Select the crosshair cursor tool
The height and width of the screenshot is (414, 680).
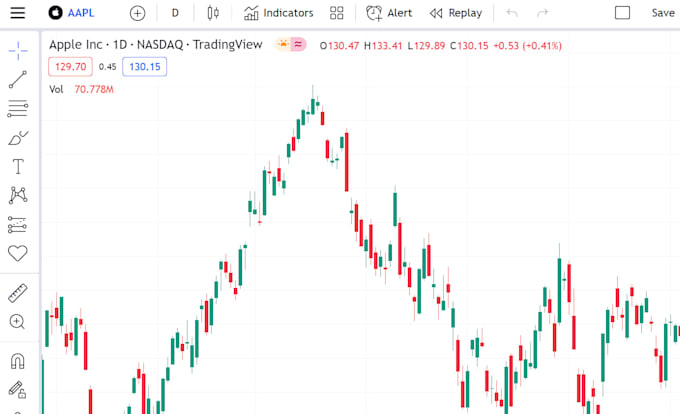tap(18, 51)
